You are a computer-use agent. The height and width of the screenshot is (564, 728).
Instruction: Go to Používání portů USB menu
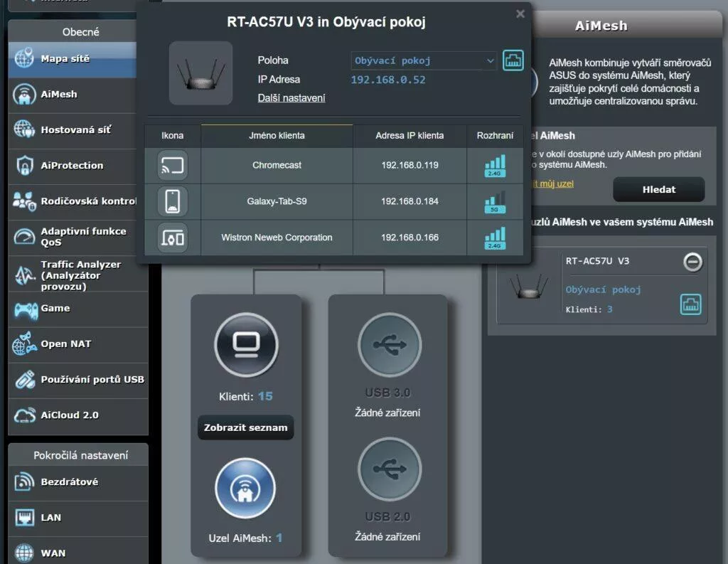78,380
